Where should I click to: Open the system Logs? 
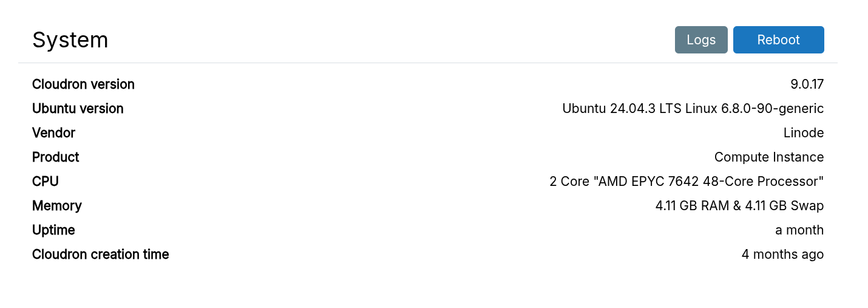[x=701, y=40]
